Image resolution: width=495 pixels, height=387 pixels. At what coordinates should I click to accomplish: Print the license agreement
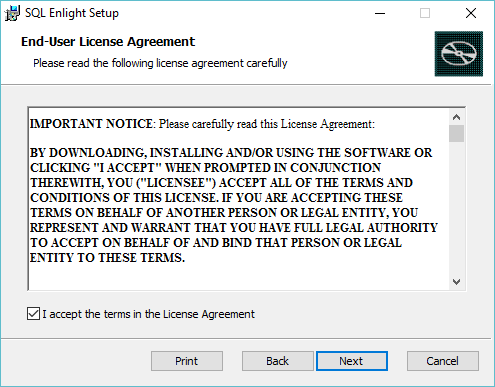pyautogui.click(x=187, y=361)
